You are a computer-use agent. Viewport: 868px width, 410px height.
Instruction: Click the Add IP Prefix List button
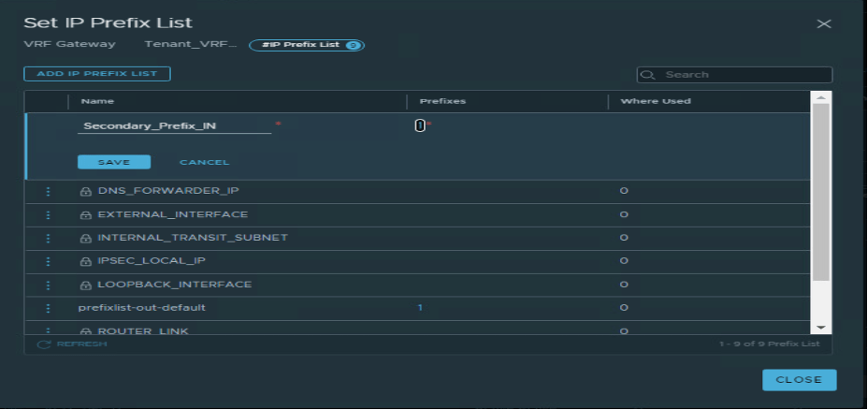coord(97,74)
